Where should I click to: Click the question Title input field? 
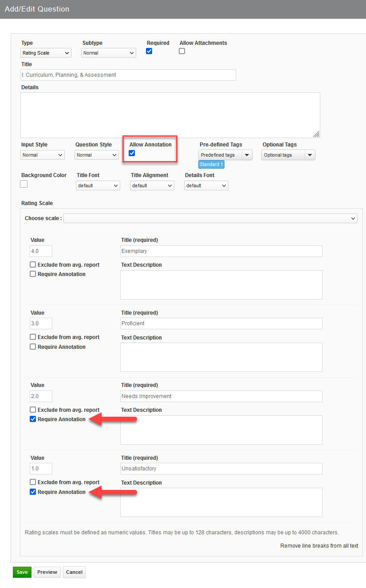(128, 75)
